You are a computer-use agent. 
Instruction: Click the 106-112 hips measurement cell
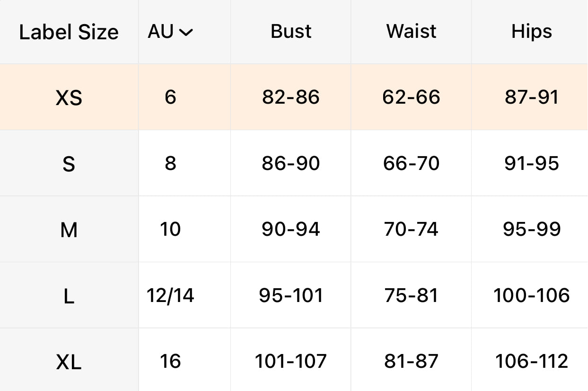point(531,362)
